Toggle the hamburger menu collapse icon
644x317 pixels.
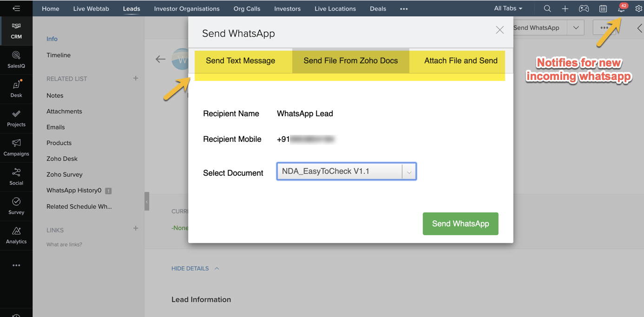tap(16, 8)
